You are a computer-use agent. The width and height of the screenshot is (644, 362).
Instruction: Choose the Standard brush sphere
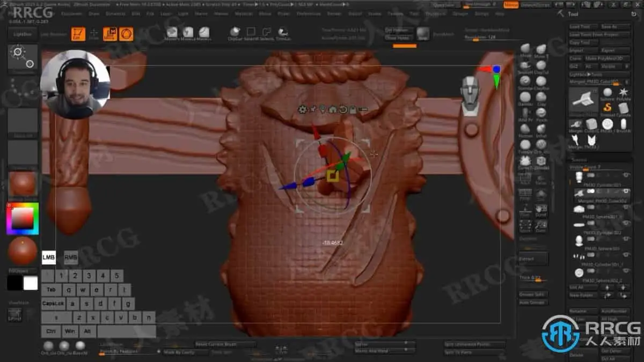tap(525, 82)
